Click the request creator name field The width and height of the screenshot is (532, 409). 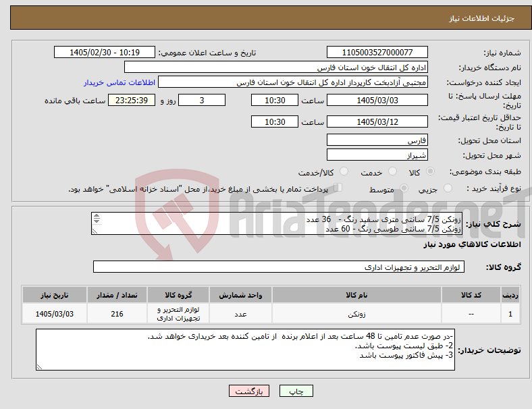point(293,82)
